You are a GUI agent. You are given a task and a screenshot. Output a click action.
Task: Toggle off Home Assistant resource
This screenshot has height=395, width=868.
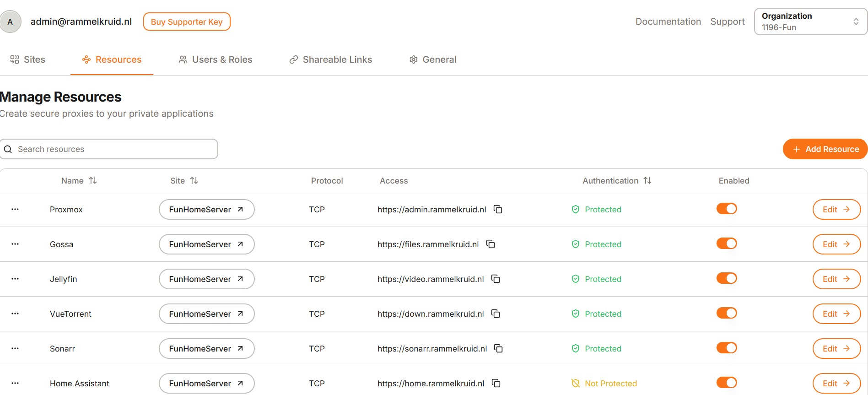(x=726, y=383)
